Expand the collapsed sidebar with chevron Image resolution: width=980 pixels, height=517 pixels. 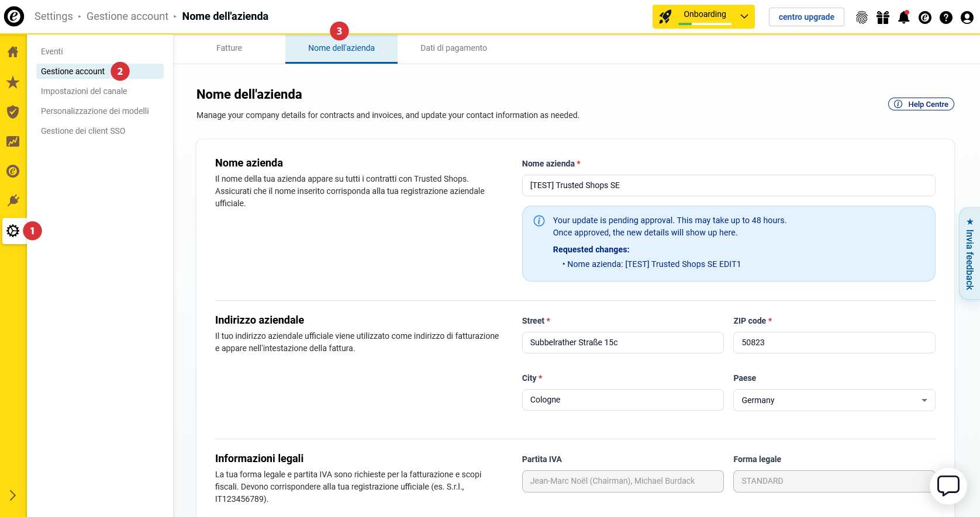tap(13, 495)
